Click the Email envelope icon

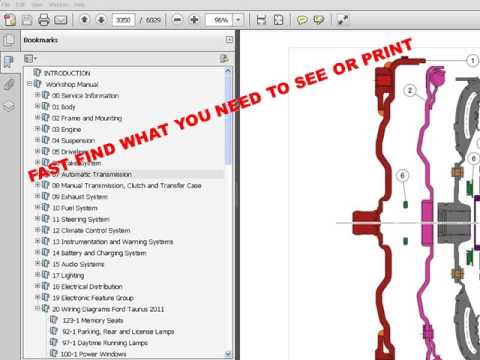[x=60, y=20]
